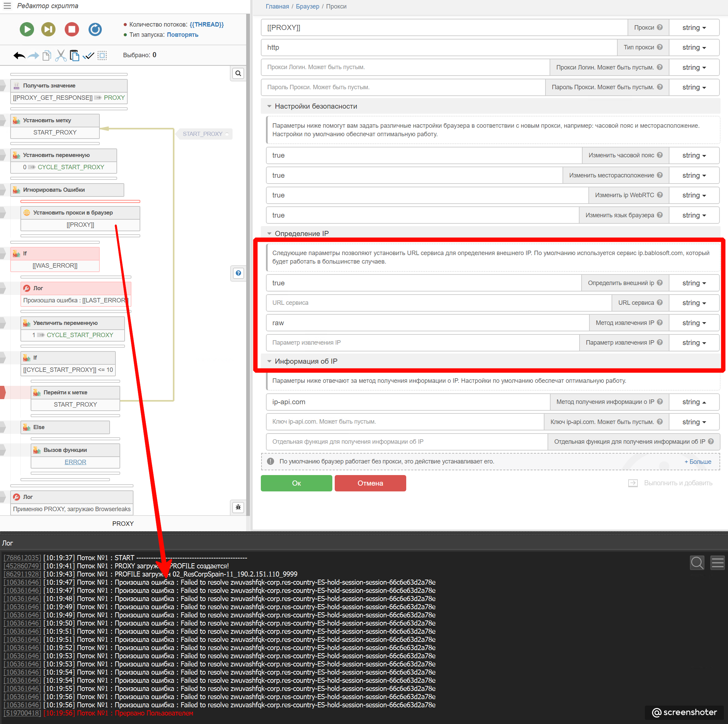Open script search magnifier icon

point(238,73)
